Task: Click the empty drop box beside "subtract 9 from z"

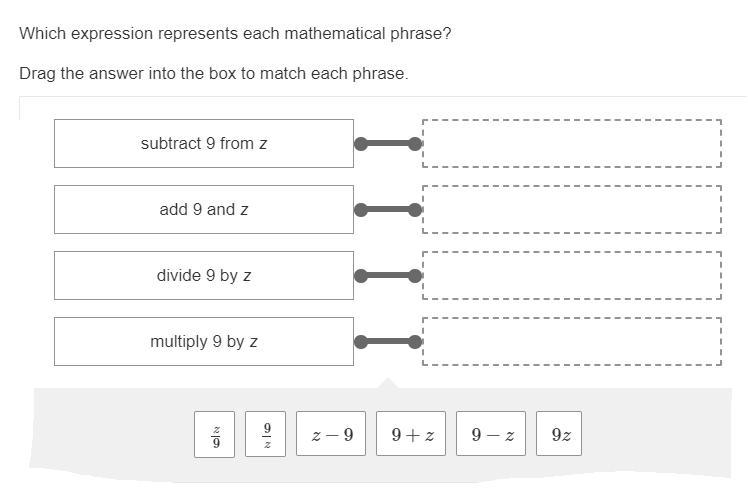Action: 572,143
